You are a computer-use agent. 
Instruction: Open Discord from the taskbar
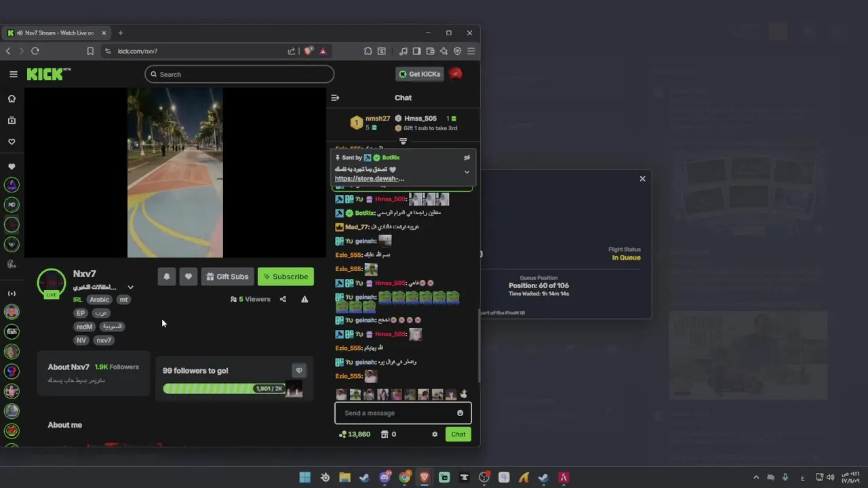[384, 477]
